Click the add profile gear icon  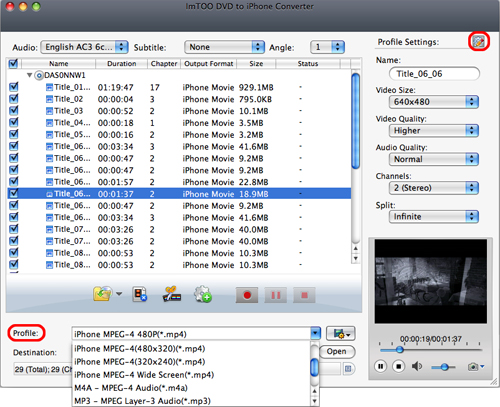(203, 294)
